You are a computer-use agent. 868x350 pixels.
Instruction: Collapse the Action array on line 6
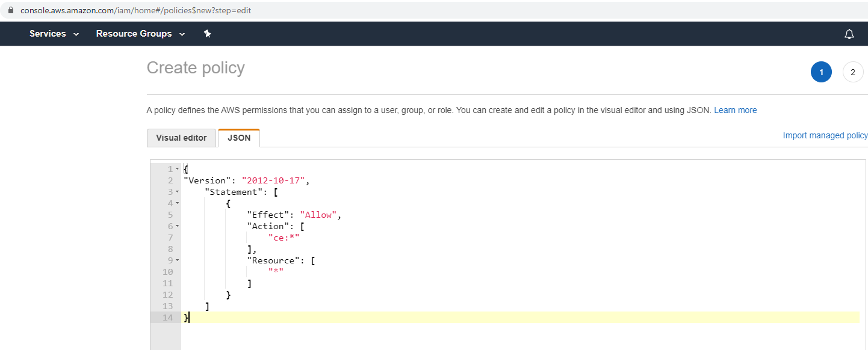tap(176, 226)
